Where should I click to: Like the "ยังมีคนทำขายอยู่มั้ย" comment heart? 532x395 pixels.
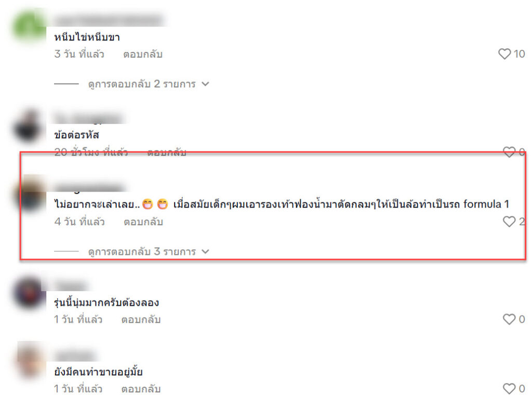pos(509,389)
